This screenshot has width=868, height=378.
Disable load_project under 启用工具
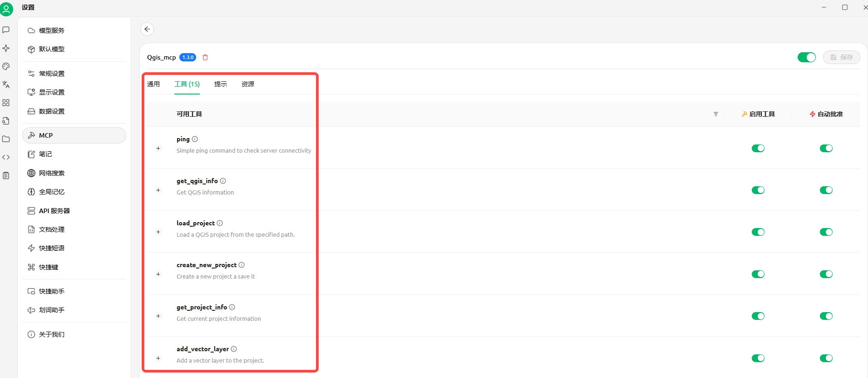tap(758, 232)
